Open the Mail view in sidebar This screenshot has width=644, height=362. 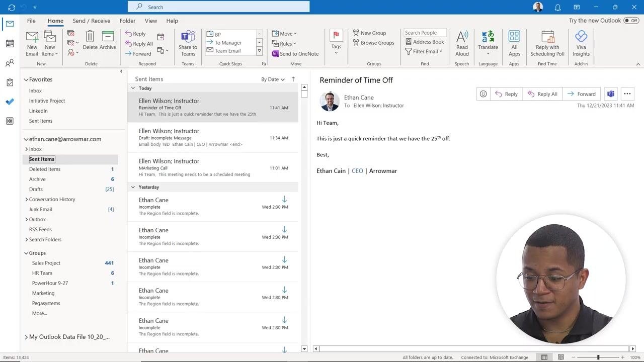(10, 24)
